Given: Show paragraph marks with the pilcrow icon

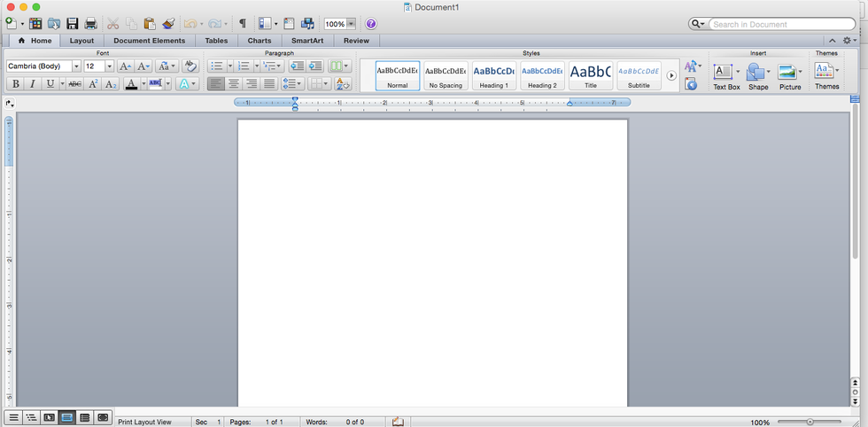Looking at the screenshot, I should [x=243, y=24].
